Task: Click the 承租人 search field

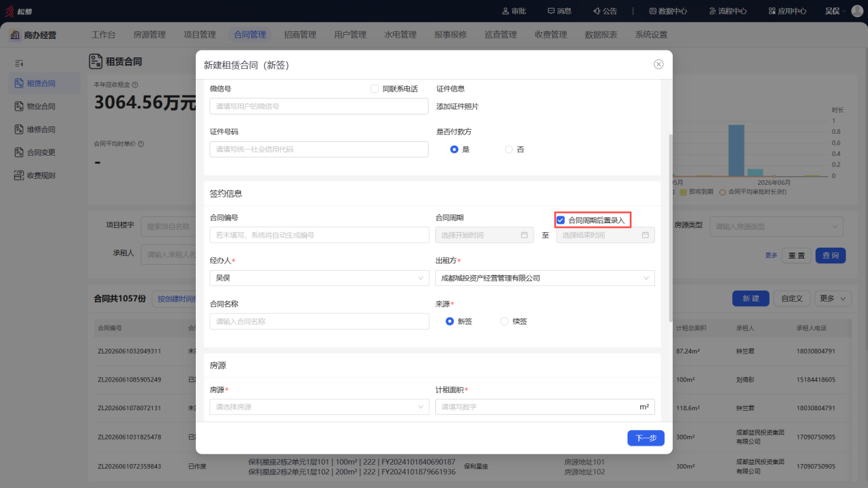Action: click(x=169, y=255)
